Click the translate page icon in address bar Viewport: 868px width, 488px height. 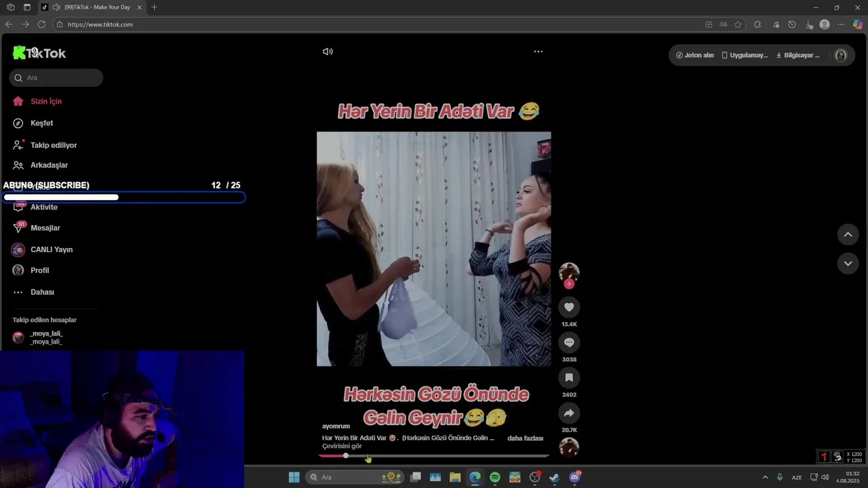(723, 24)
